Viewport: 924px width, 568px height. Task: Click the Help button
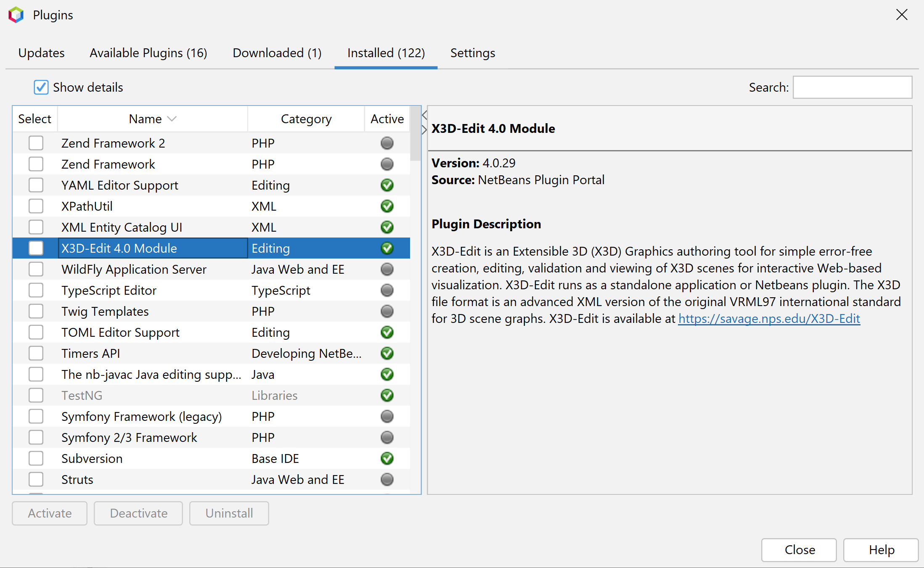(x=882, y=550)
